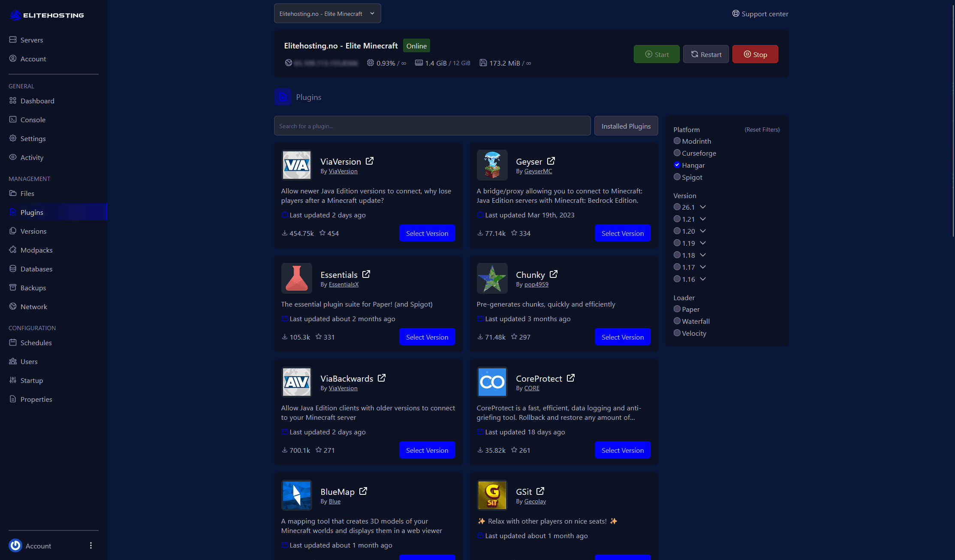Click the server IP address globe icon
Image resolution: width=955 pixels, height=560 pixels.
(289, 63)
